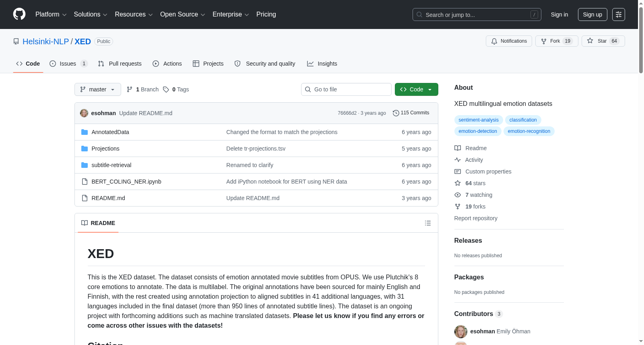644x345 pixels.
Task: Click the README.md file icon
Action: pyautogui.click(x=85, y=198)
